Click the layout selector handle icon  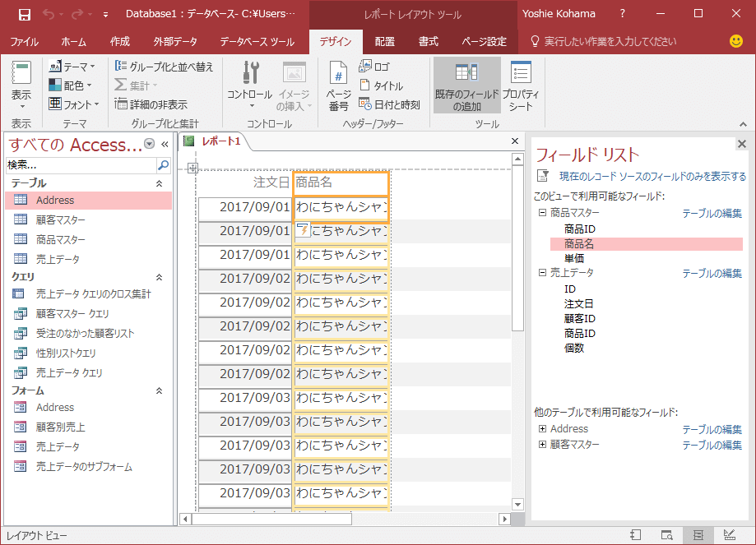192,168
